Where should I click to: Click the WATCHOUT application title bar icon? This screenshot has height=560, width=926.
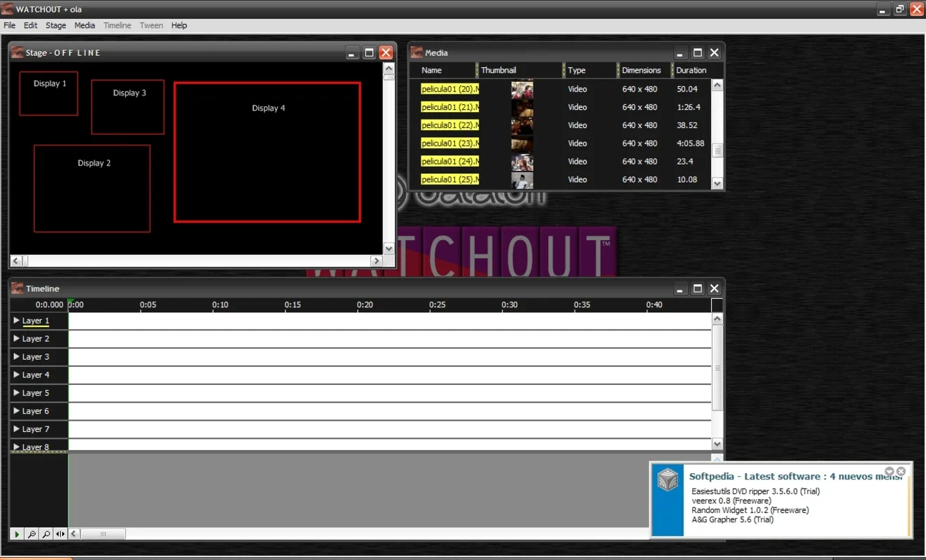[8, 9]
